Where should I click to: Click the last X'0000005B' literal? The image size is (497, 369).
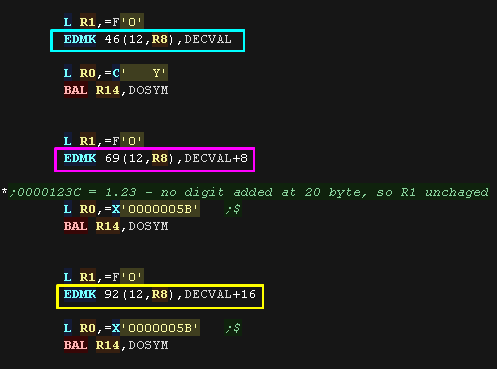[x=156, y=329]
